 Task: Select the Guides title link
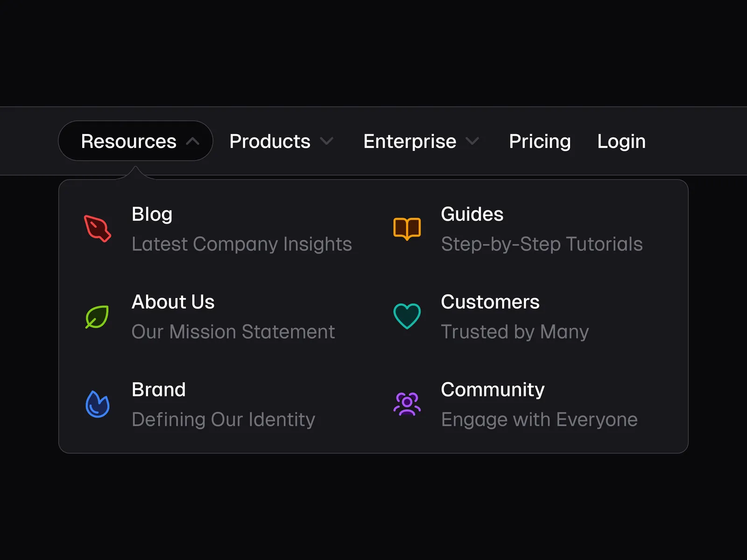click(x=472, y=214)
